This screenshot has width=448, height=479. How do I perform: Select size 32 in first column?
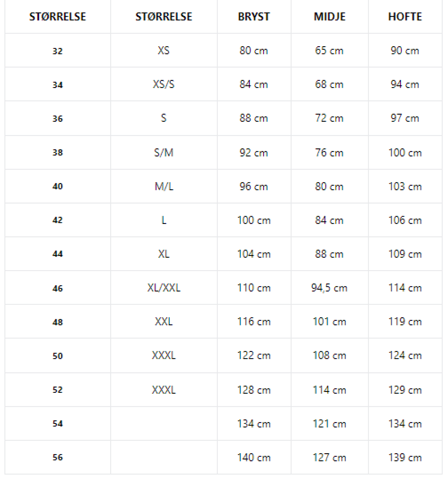pyautogui.click(x=58, y=51)
